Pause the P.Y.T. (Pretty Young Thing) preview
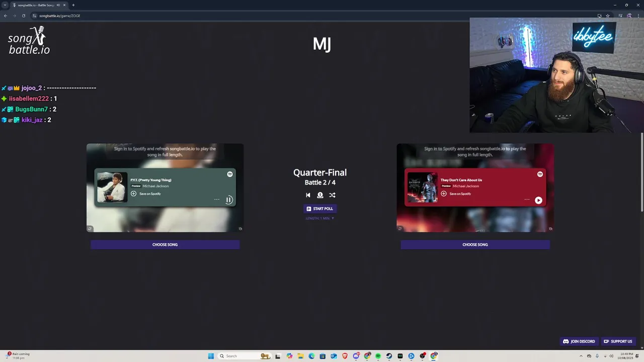This screenshot has height=362, width=644. (229, 200)
